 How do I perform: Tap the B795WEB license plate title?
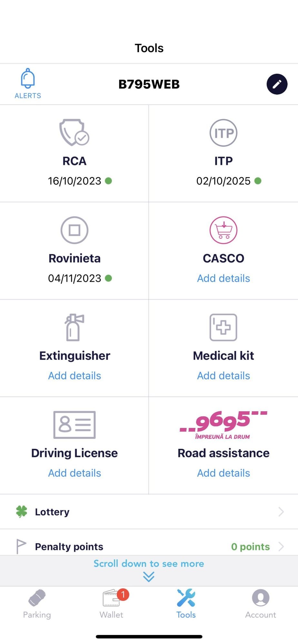[x=149, y=84]
